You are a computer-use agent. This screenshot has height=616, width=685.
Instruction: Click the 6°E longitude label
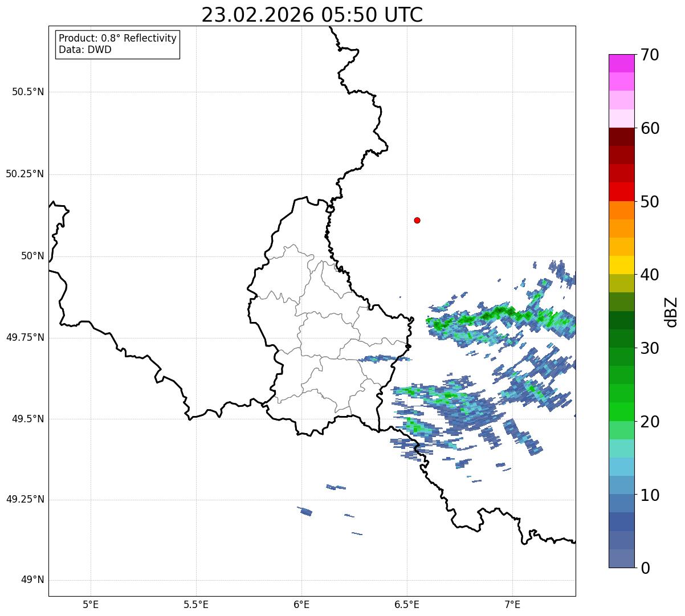click(x=301, y=604)
